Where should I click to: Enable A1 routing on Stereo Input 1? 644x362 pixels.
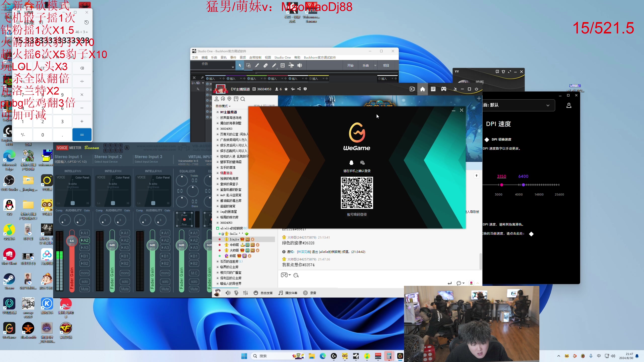click(85, 233)
